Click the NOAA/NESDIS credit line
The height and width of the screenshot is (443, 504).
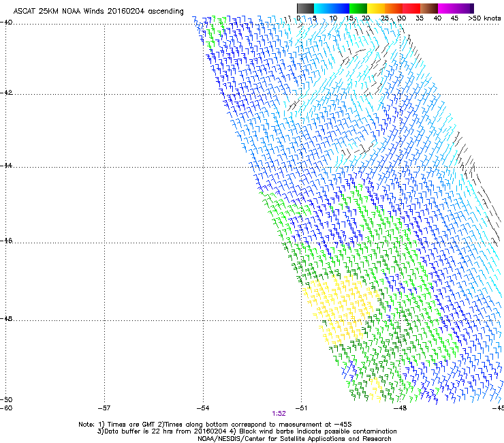[294, 439]
